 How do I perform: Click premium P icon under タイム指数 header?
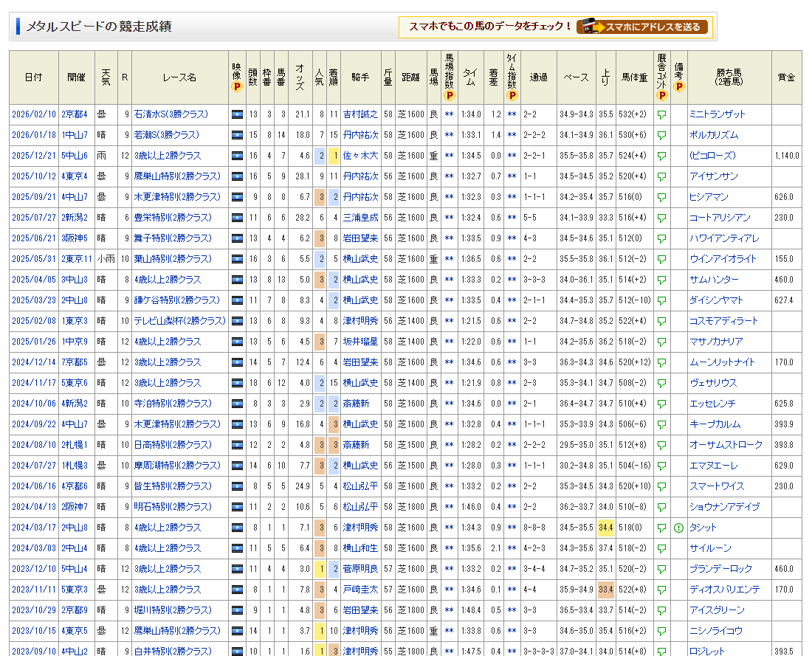[x=512, y=94]
